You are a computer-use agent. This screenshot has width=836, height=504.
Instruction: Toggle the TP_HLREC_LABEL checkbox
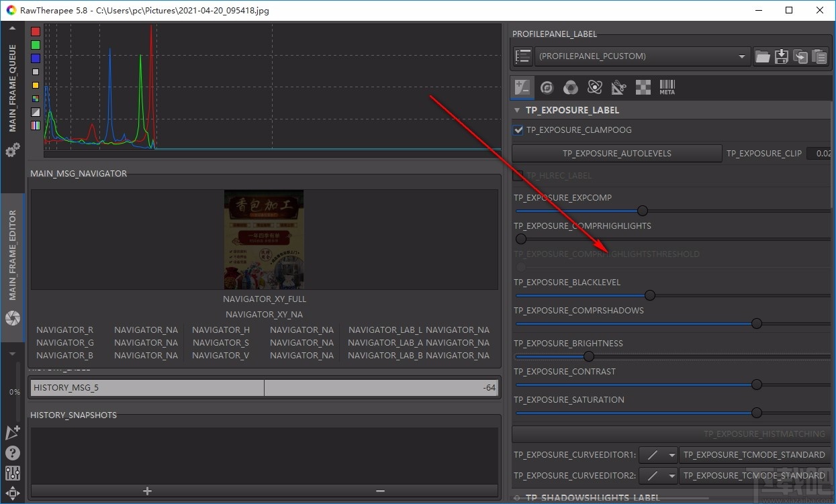click(518, 176)
